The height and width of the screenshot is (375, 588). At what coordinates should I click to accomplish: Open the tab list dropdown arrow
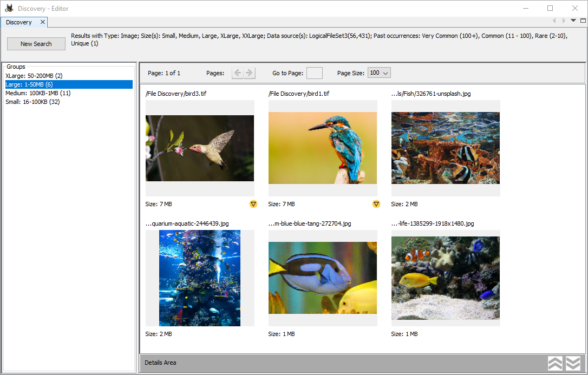[x=573, y=21]
